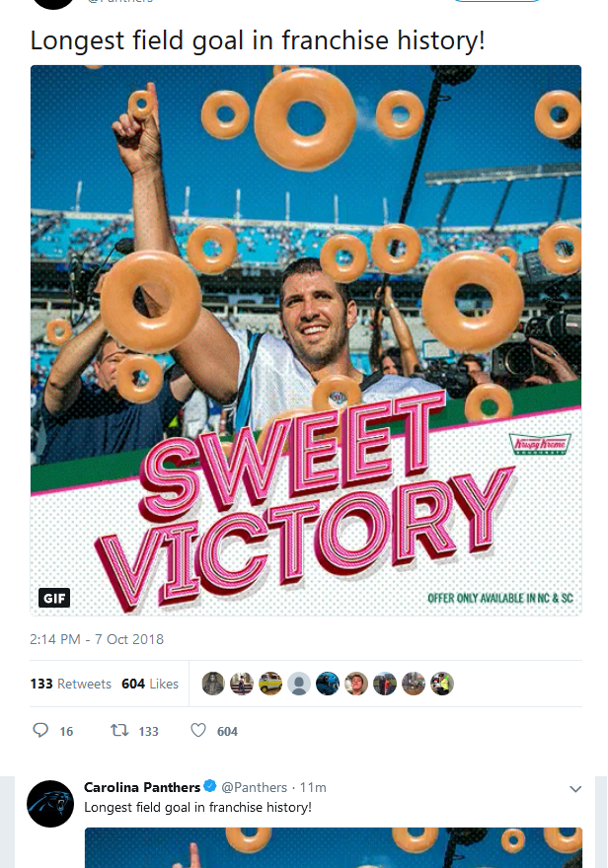Screen dimensions: 608x868
Task: Open the 604 Likes list
Action: [150, 685]
